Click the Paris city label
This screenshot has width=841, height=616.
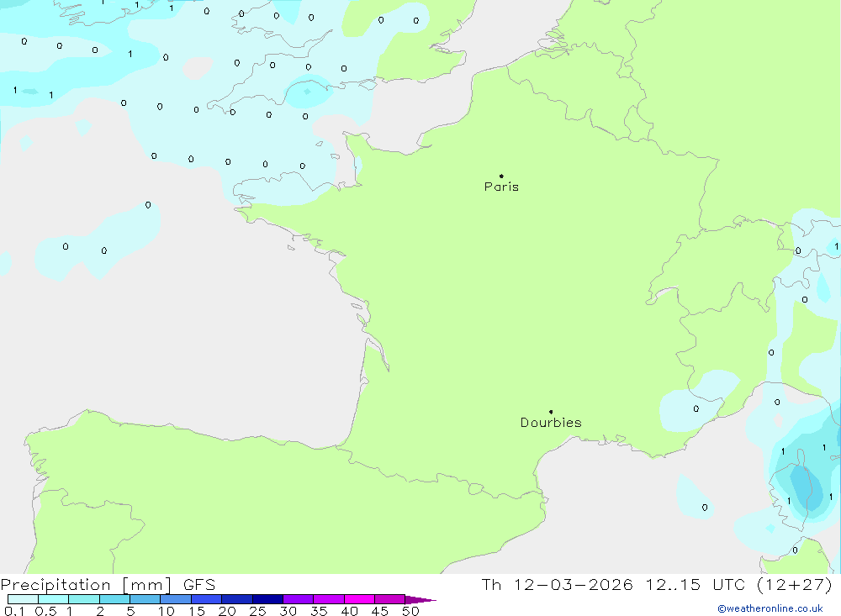pyautogui.click(x=501, y=187)
